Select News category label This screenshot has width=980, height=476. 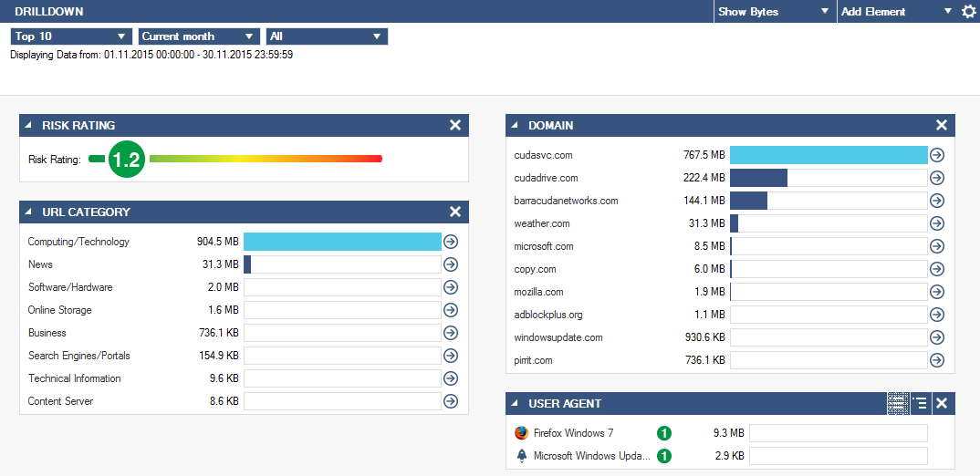tap(40, 264)
